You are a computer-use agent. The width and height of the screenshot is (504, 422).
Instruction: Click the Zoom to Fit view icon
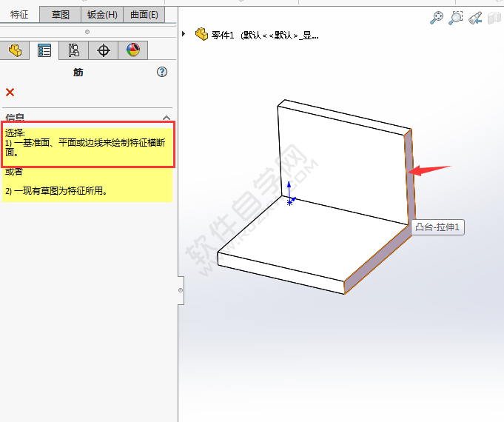[437, 18]
